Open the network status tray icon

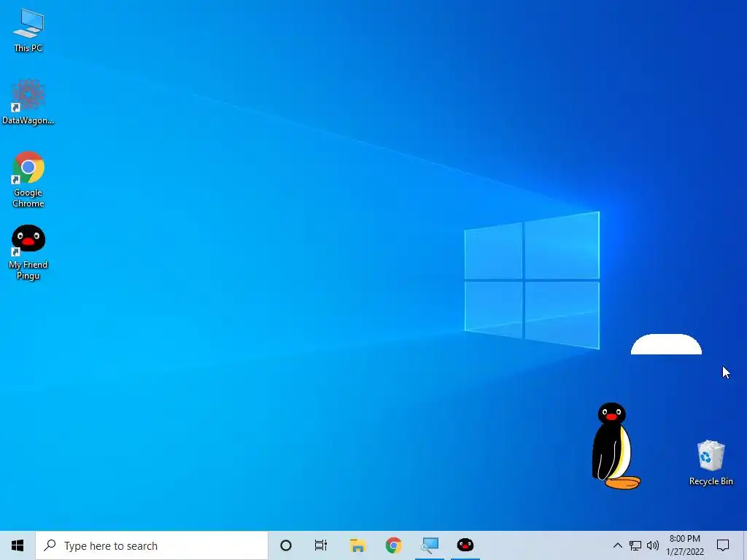635,545
